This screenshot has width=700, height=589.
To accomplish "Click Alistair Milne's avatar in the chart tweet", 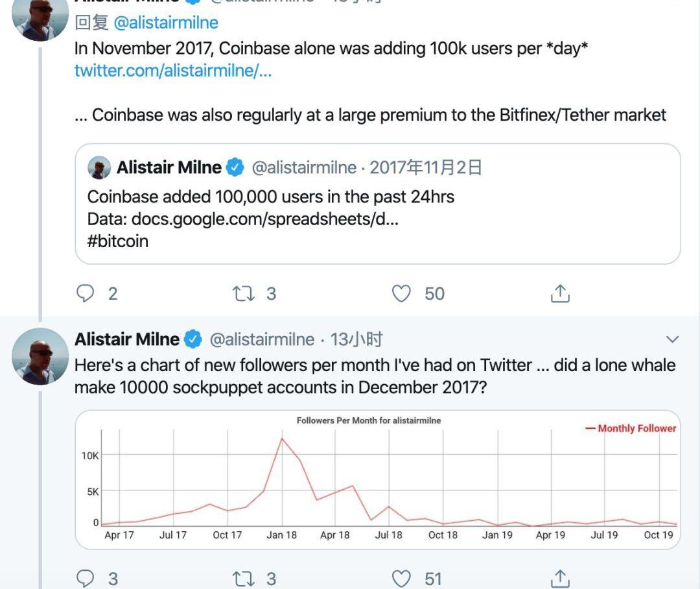I will pos(40,357).
